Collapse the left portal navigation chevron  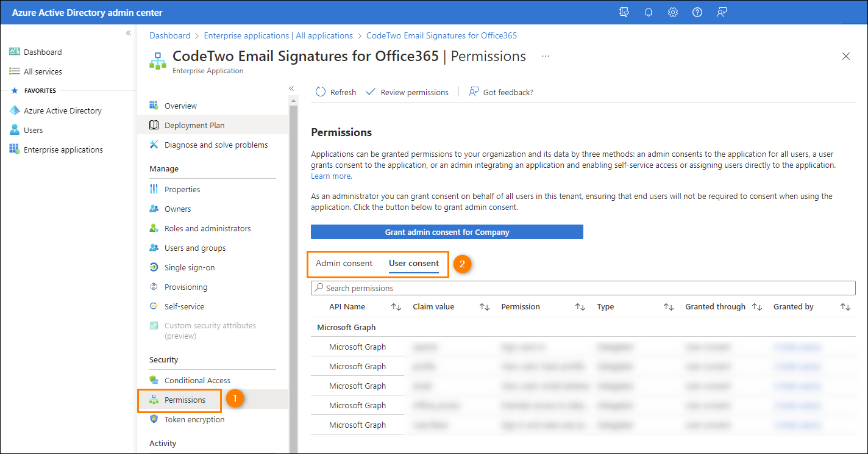tap(129, 33)
